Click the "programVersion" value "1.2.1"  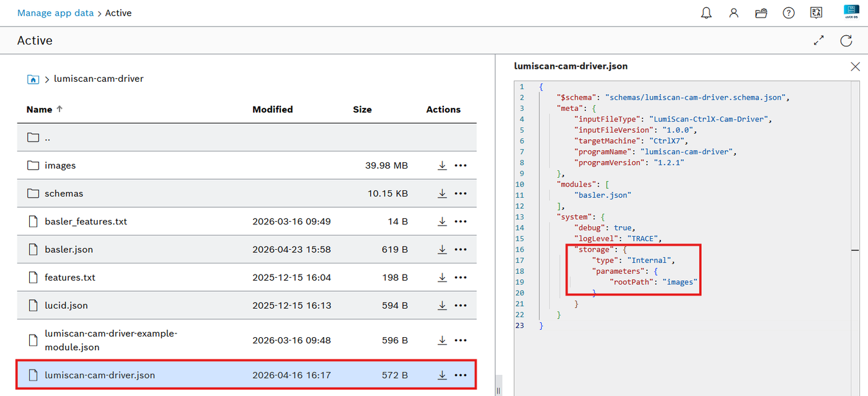coord(668,162)
